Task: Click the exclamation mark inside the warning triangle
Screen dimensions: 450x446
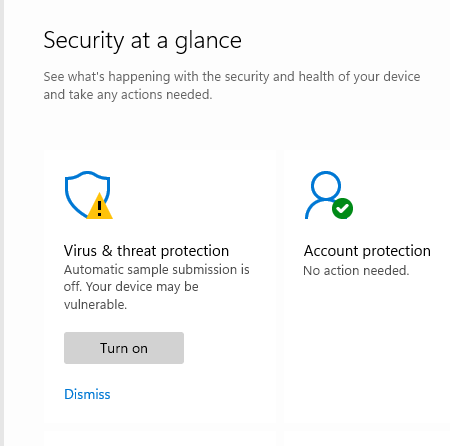Action: [x=99, y=209]
